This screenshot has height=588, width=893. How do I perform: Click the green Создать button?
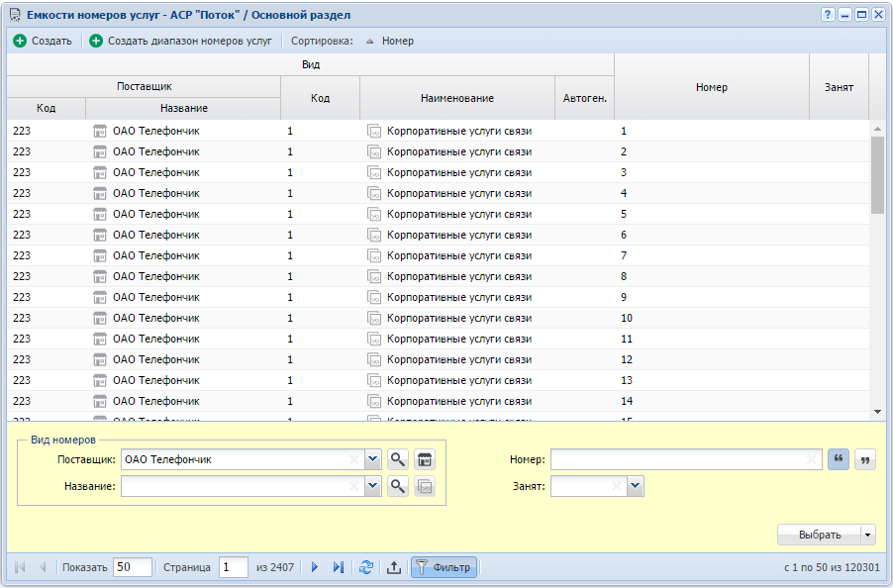tap(43, 41)
